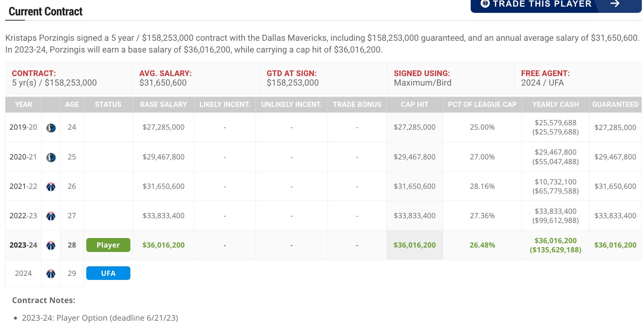Viewport: 644px width, 335px height.
Task: Select the PCT OF LEAGUE CAP header
Action: click(x=482, y=105)
